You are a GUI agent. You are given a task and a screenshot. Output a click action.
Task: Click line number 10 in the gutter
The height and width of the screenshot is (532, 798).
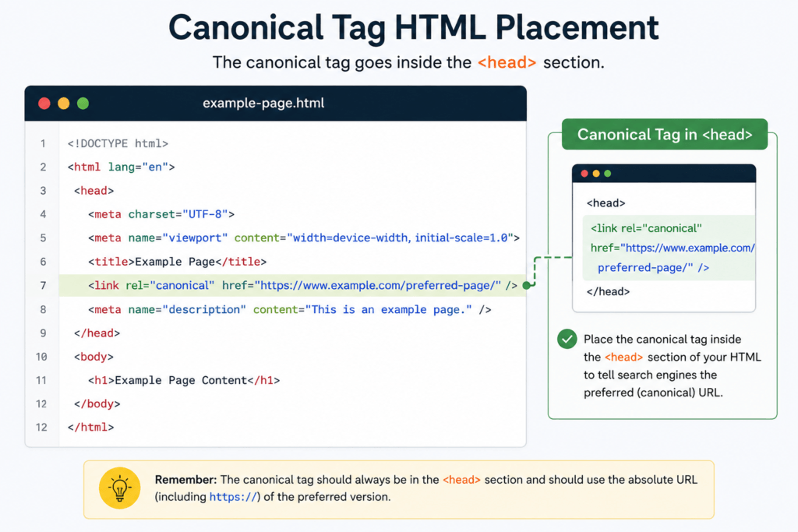click(41, 357)
